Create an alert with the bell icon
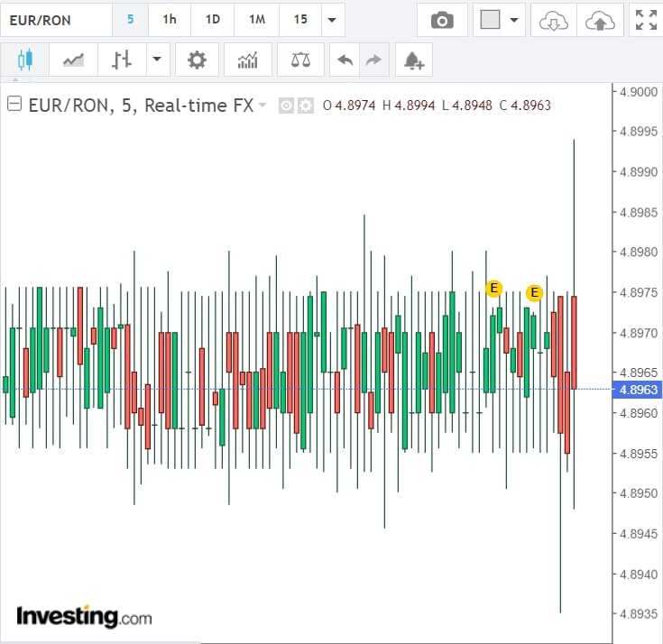The height and width of the screenshot is (644, 663). 413,60
